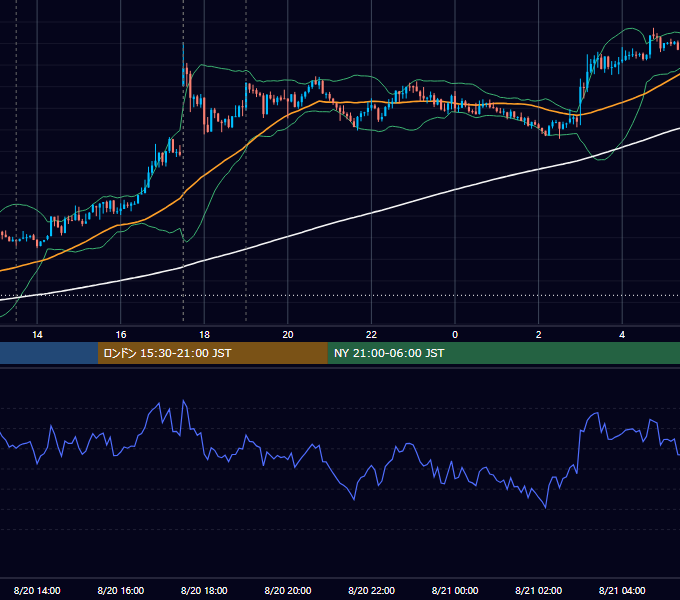Click the ロンドン 15:30-21:00 JST session bar
Image resolution: width=680 pixels, height=600 pixels.
point(212,353)
